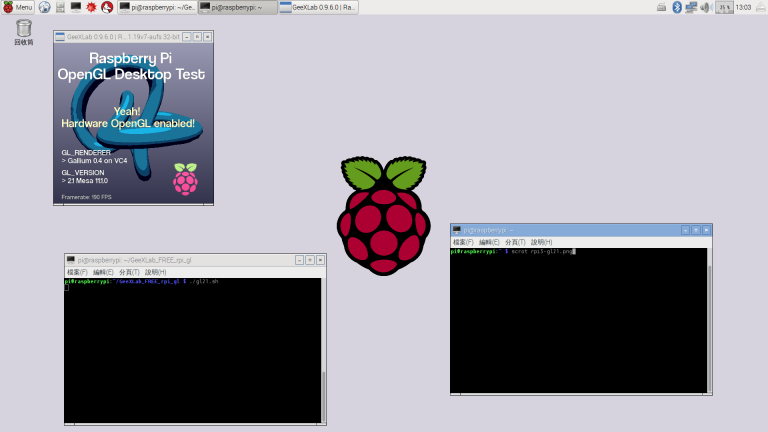Click the CPU usage monitor
This screenshot has height=432, width=768.
(724, 7)
